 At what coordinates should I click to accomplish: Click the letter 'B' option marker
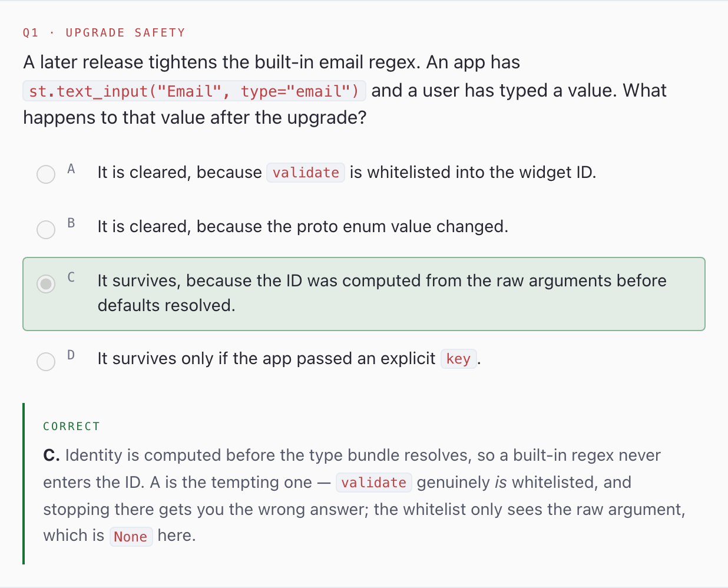(x=71, y=223)
